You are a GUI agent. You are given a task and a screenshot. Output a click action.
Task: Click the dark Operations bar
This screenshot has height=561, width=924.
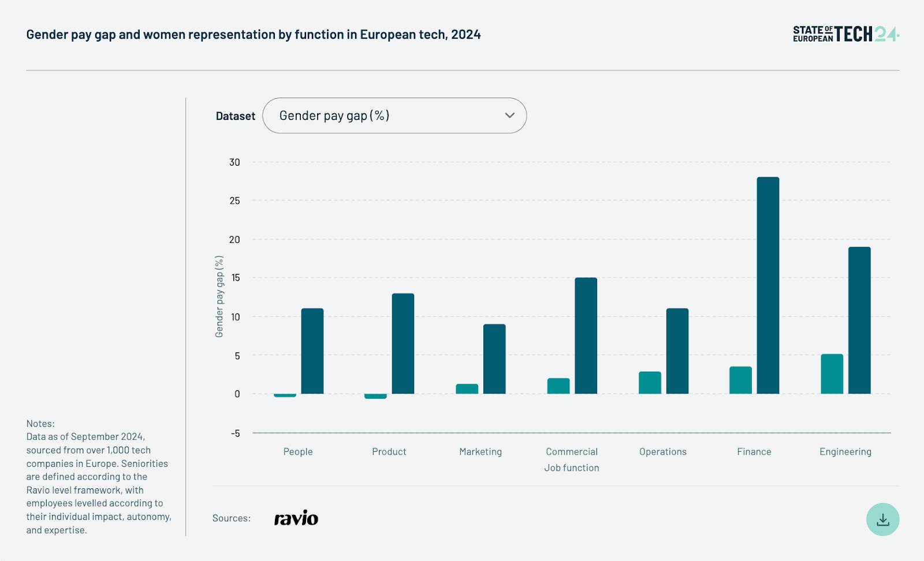[x=677, y=351]
